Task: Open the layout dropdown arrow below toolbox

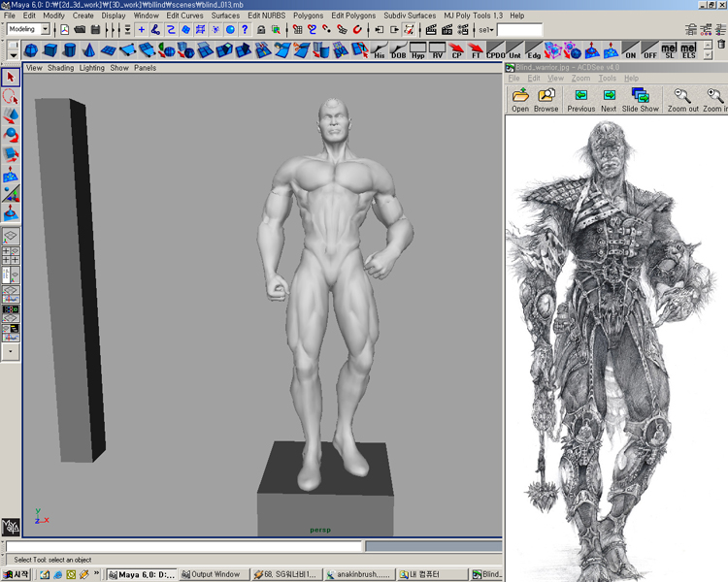Action: click(11, 352)
